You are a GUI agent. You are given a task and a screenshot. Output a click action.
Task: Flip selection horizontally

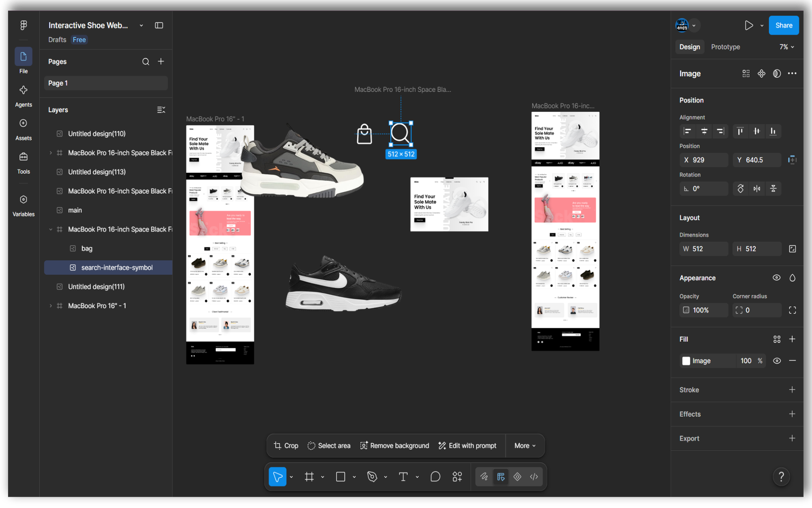pyautogui.click(x=757, y=188)
